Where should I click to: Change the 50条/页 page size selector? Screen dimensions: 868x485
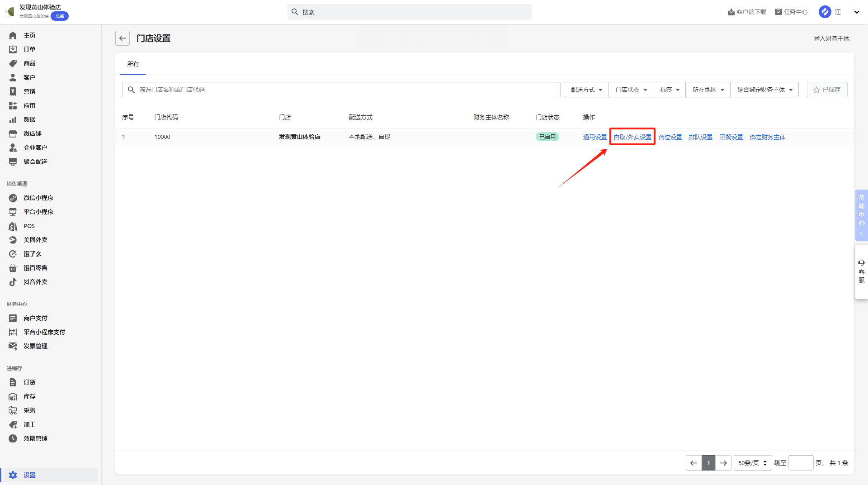point(753,463)
